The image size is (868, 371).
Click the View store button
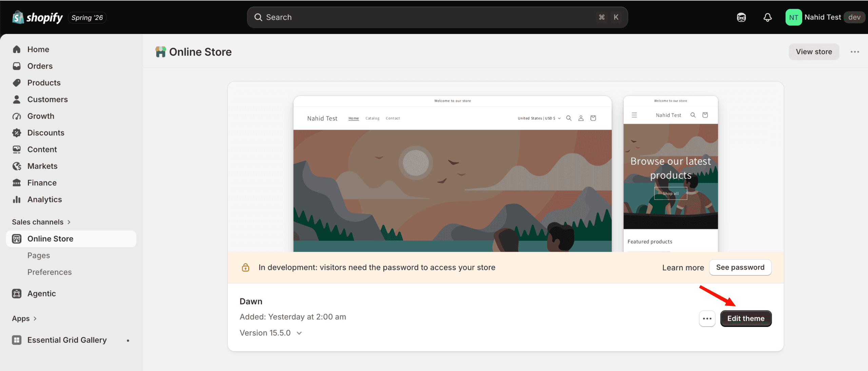click(814, 52)
